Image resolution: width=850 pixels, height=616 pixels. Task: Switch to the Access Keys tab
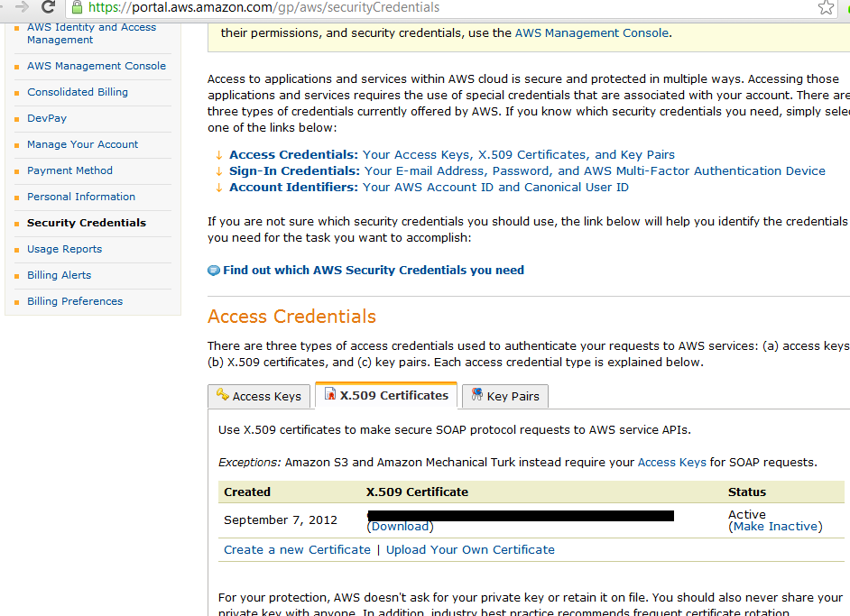click(x=266, y=396)
